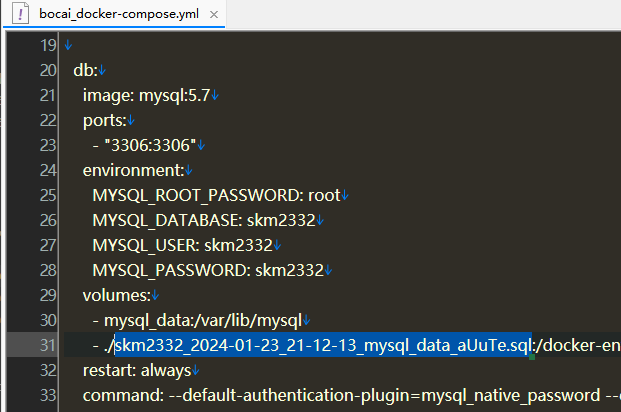Place cursor on the db: service line
The width and height of the screenshot is (621, 412).
[x=85, y=70]
